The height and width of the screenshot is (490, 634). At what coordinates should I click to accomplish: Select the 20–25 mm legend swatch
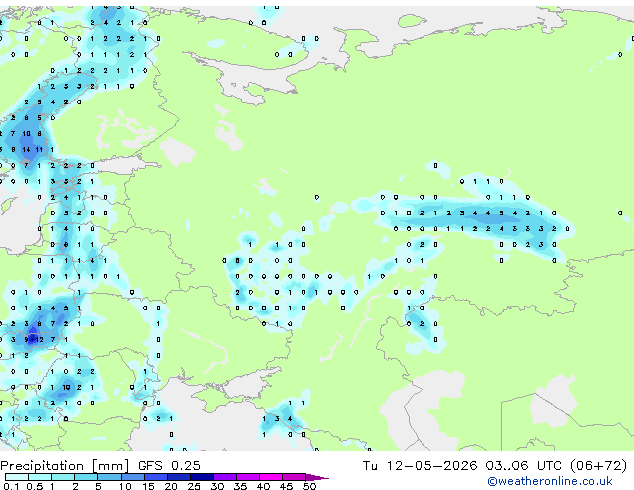pyautogui.click(x=179, y=477)
